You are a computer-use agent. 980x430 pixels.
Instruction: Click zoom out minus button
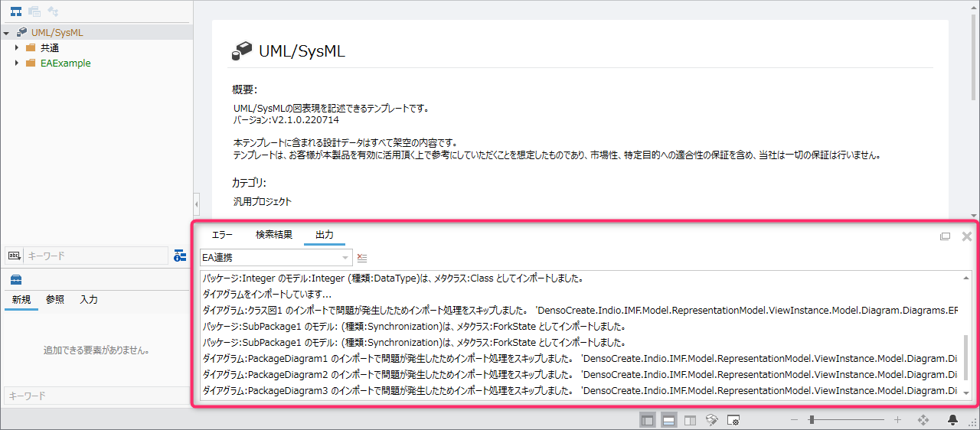pos(794,420)
